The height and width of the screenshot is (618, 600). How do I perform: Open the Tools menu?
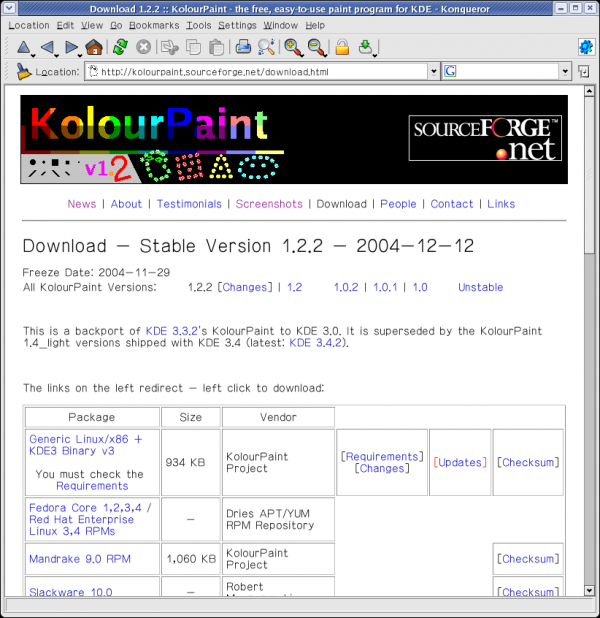click(x=199, y=26)
